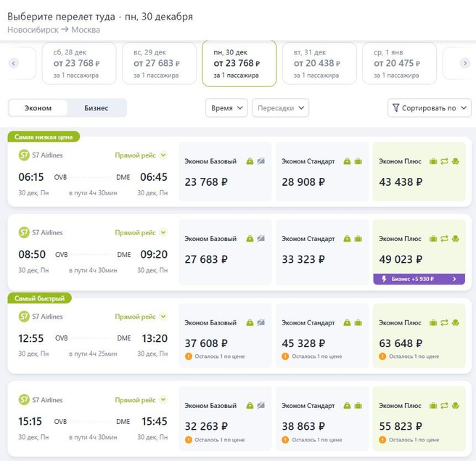476x461 pixels.
Task: Open the Пересадки filter dropdown
Action: coord(280,108)
